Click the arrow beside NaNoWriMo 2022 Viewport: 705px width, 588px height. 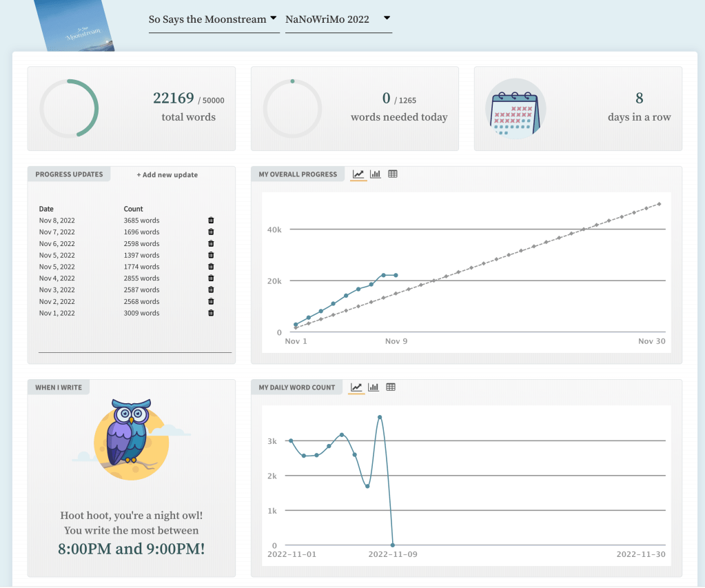387,18
